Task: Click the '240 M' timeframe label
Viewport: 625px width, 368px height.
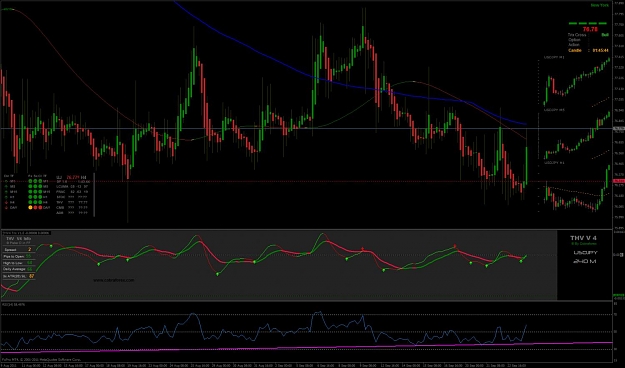Action: 585,261
